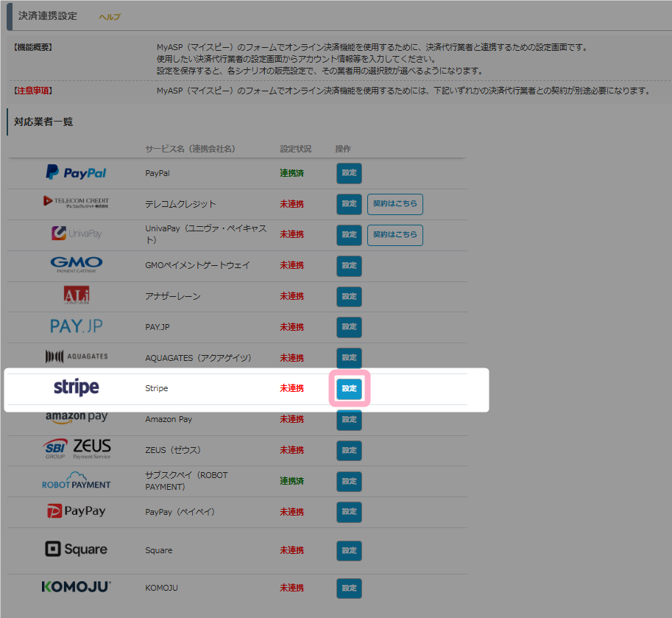Open Stripe settings with 設定 button
Viewport: 672px width, 618px height.
(x=349, y=389)
